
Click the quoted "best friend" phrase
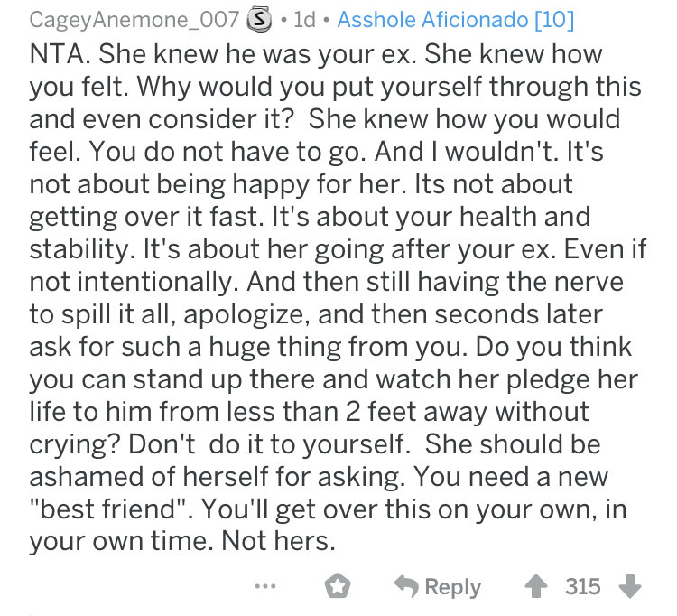(x=109, y=509)
